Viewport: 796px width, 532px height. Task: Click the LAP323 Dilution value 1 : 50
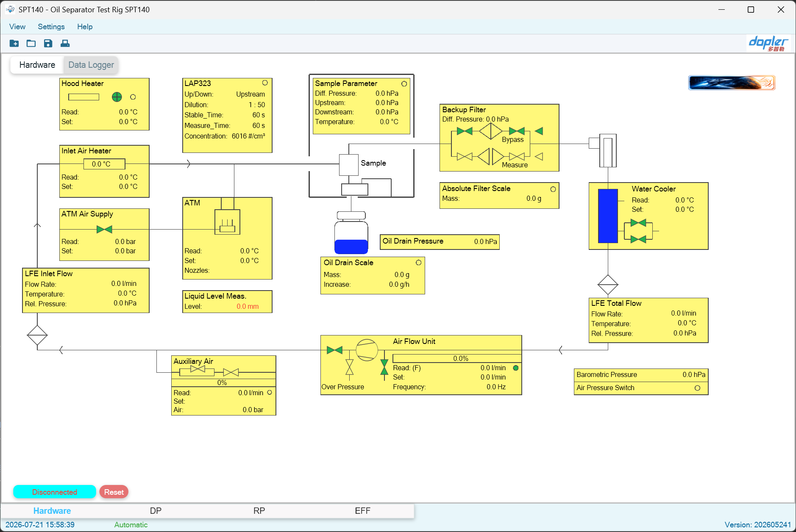click(257, 105)
